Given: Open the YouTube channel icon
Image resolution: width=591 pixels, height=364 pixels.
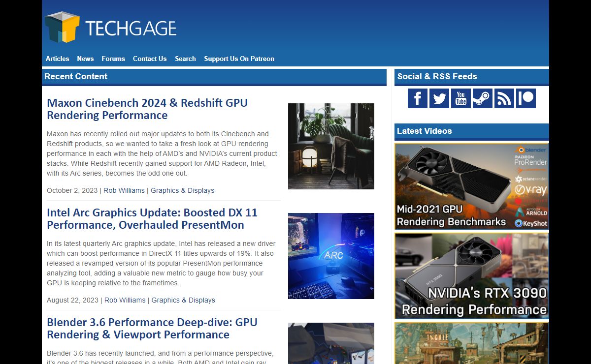Looking at the screenshot, I should pos(461,98).
